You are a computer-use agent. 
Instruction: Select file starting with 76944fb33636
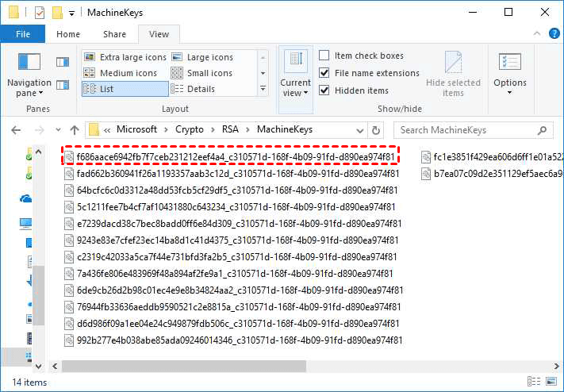coord(232,306)
